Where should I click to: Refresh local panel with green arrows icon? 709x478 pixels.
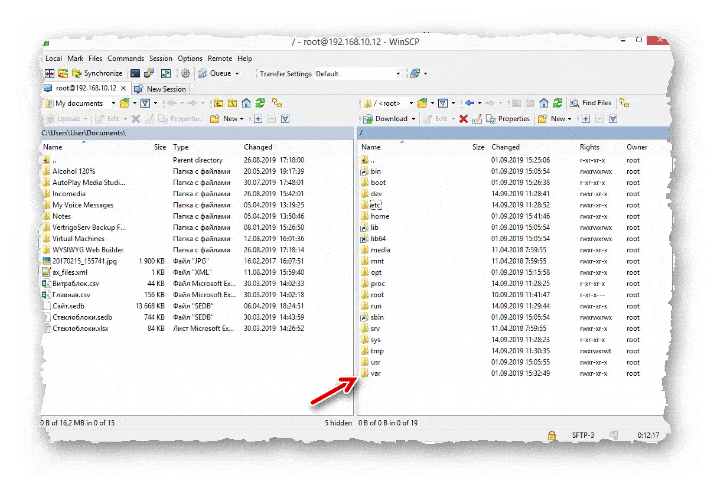click(x=260, y=103)
